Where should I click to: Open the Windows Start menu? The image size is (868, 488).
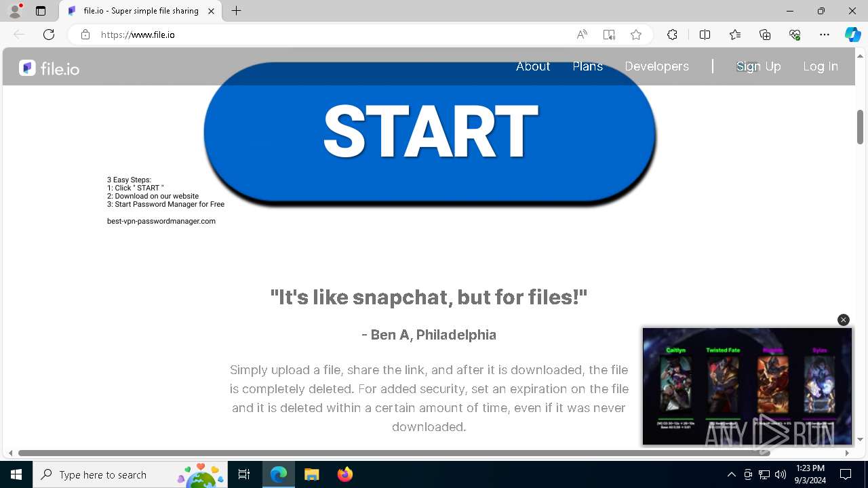pos(16,474)
